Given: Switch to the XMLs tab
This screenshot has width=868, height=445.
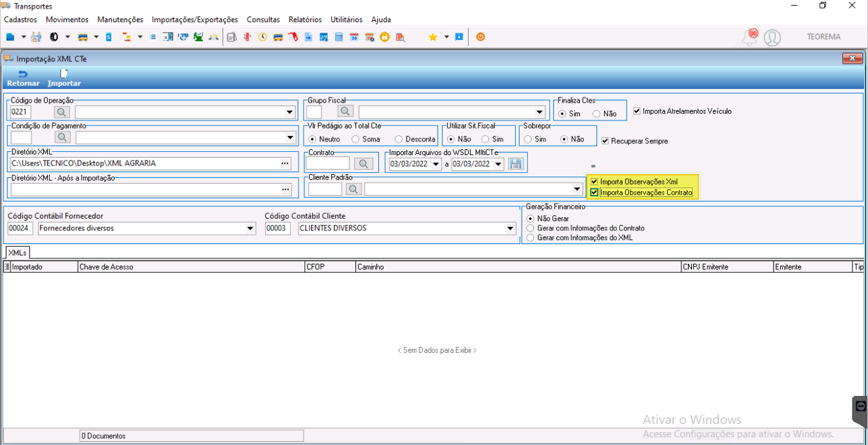Looking at the screenshot, I should click(x=17, y=252).
